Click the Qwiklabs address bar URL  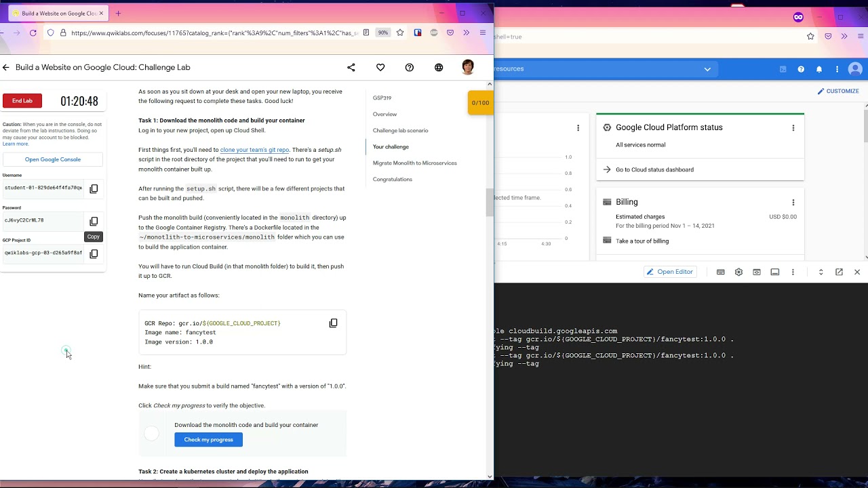[214, 33]
